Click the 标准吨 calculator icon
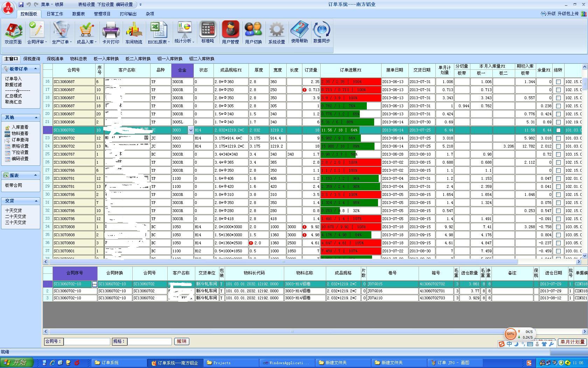The image size is (588, 368). pyautogui.click(x=208, y=32)
